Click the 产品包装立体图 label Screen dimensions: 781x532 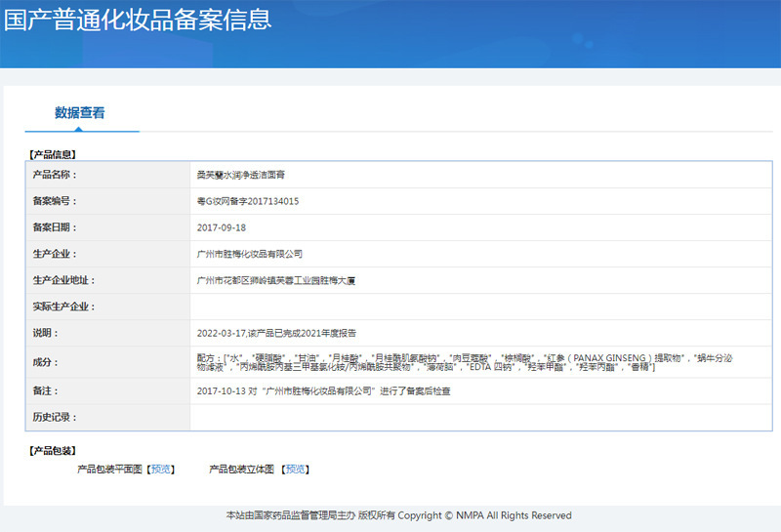click(241, 470)
